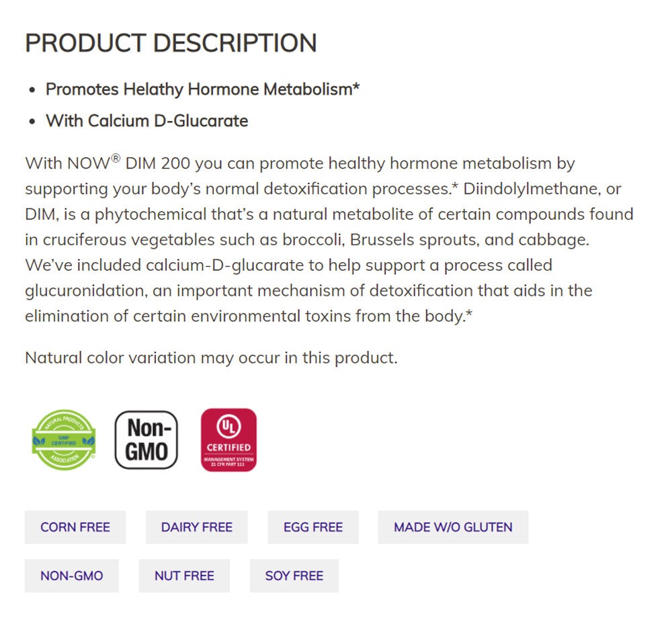Click the red UL Certified badge
This screenshot has width=672, height=623.
pos(228,440)
